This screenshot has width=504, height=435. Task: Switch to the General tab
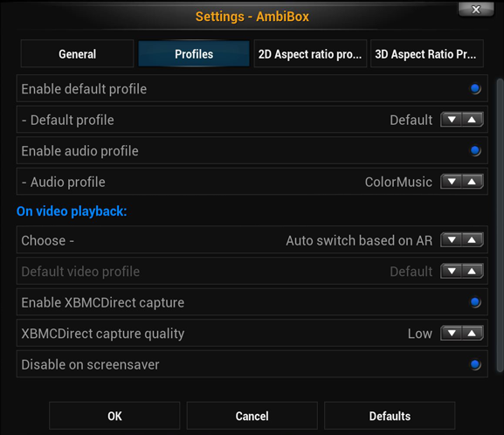(77, 53)
